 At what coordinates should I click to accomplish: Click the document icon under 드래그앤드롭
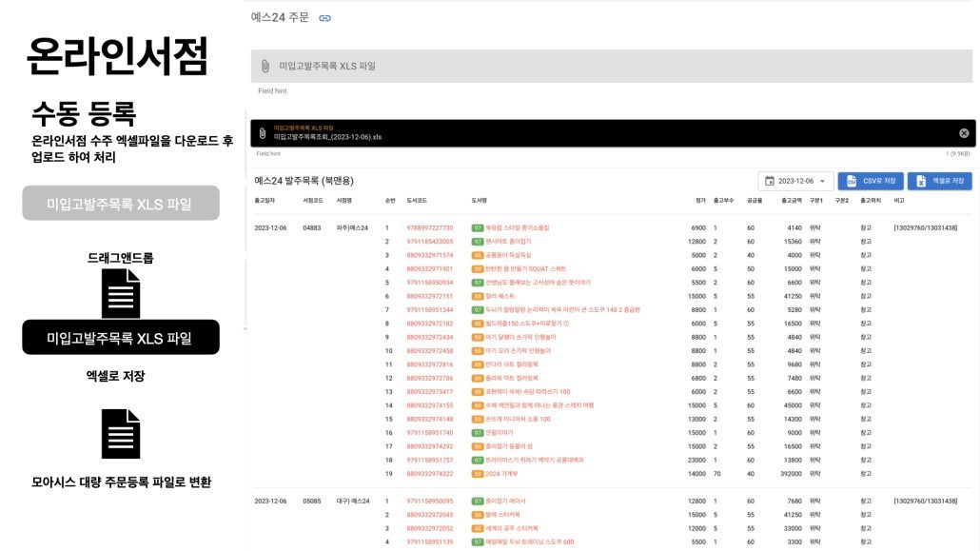tap(121, 293)
